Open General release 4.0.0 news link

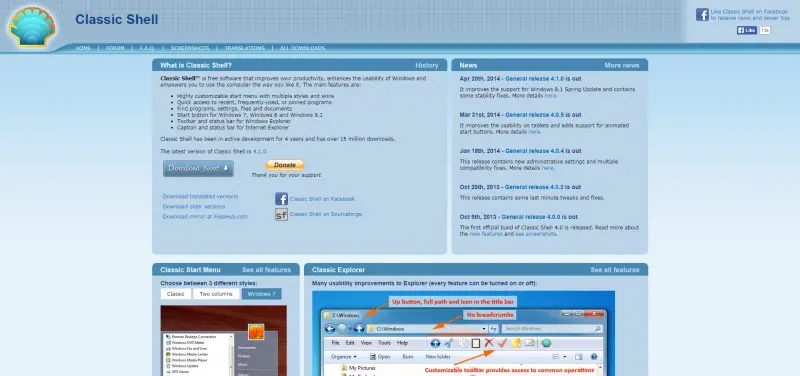531,217
